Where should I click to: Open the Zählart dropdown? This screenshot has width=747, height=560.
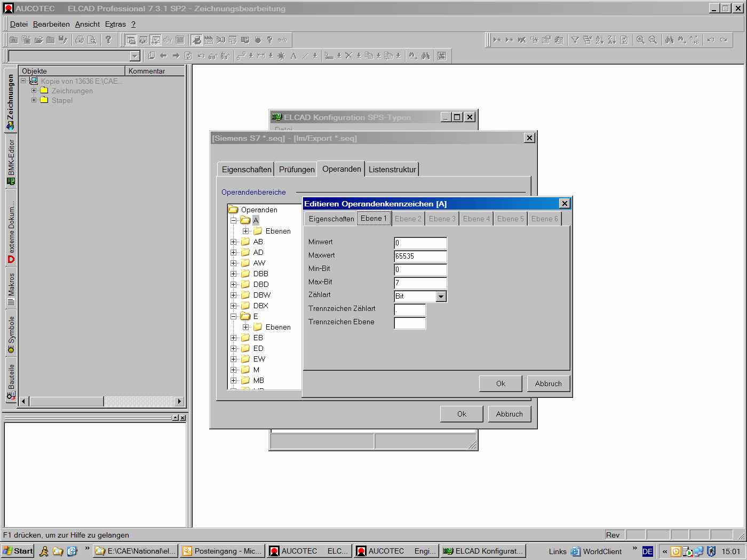click(x=441, y=297)
